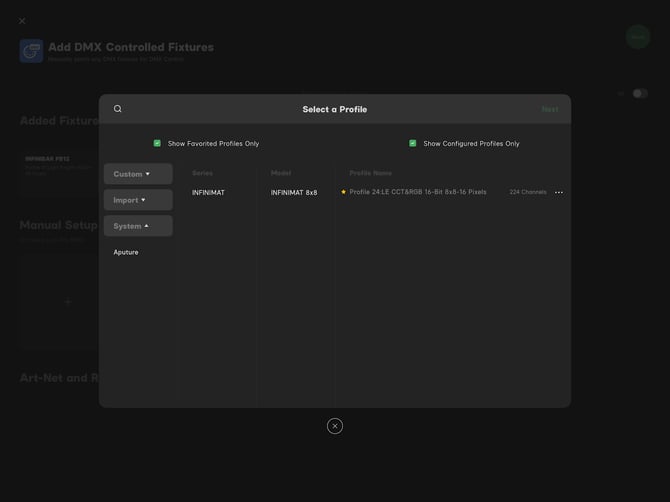670x502 pixels.
Task: Select the INFINIMAT series row
Action: coord(208,193)
